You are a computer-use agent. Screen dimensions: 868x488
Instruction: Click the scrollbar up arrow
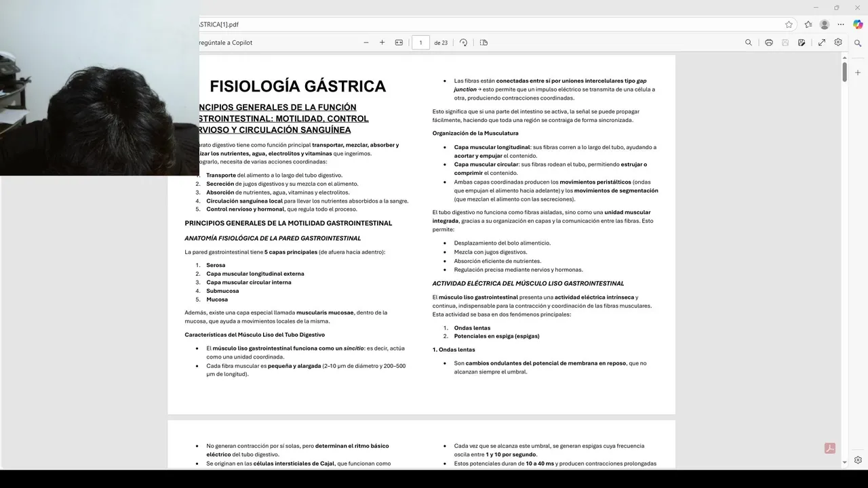pos(845,57)
